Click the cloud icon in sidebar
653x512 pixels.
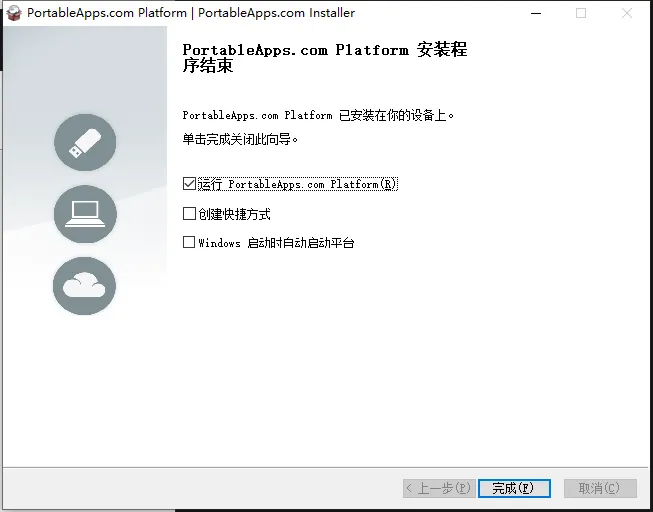[x=85, y=286]
